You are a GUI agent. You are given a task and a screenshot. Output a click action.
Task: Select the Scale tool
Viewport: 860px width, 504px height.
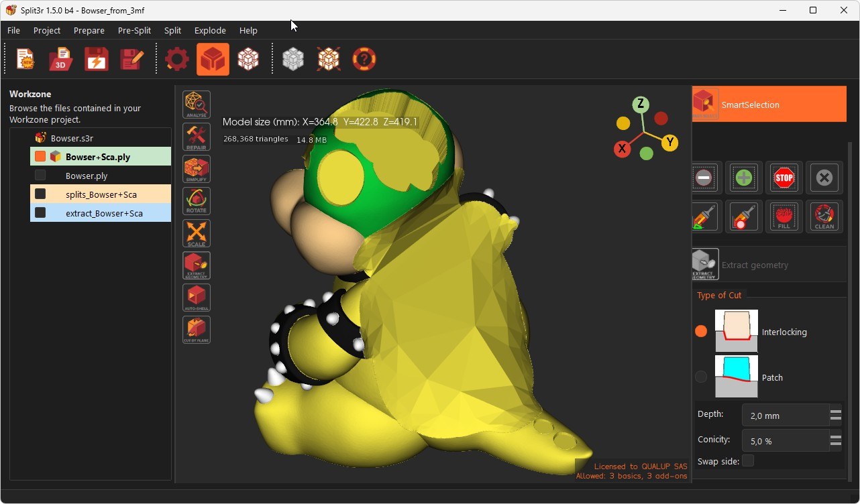[x=197, y=233]
